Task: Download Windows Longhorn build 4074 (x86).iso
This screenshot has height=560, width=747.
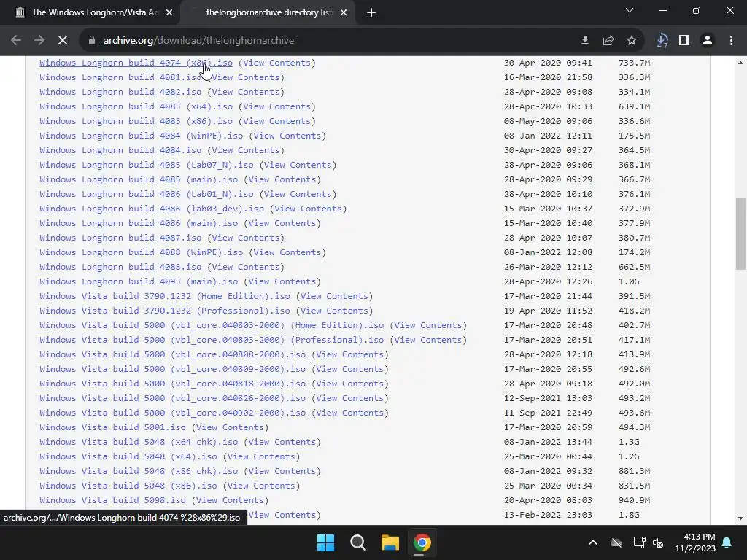Action: [136, 63]
